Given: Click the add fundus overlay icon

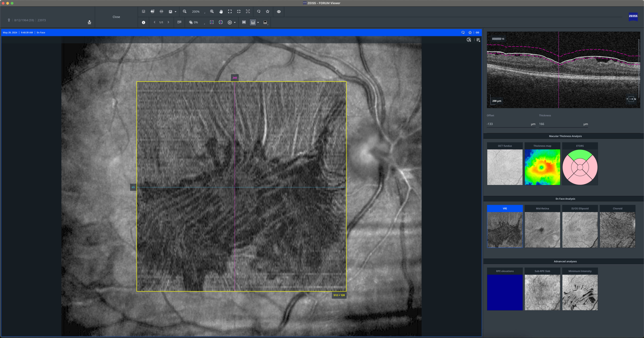Looking at the screenshot, I should tap(469, 40).
